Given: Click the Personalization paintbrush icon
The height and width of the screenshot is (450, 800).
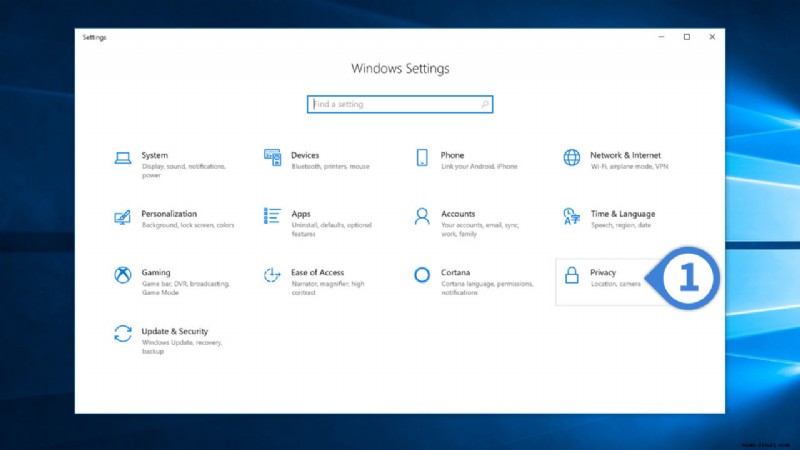Looking at the screenshot, I should 122,217.
